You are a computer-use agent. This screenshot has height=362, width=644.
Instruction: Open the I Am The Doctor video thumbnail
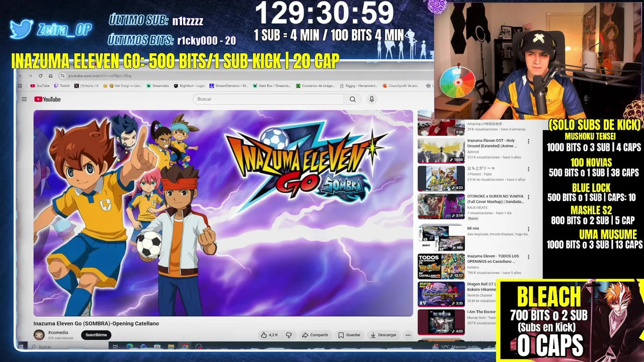[x=441, y=322]
